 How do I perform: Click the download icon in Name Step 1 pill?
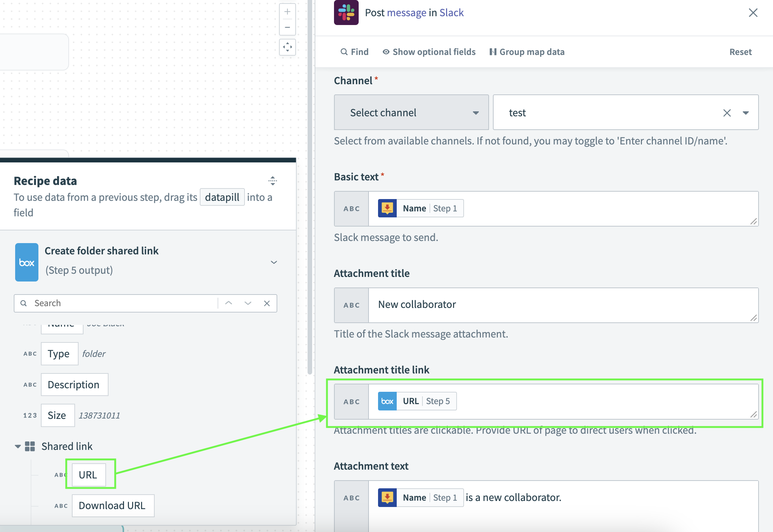point(388,208)
